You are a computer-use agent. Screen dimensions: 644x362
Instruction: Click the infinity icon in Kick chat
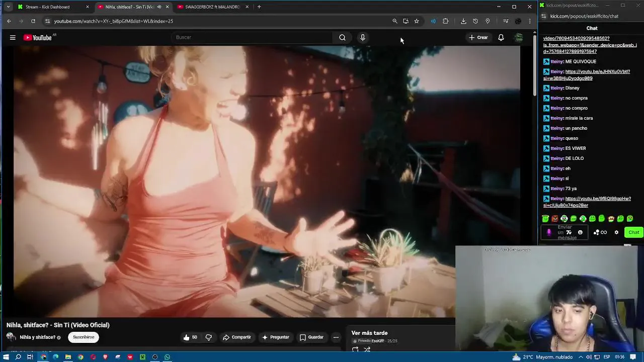[x=604, y=232]
